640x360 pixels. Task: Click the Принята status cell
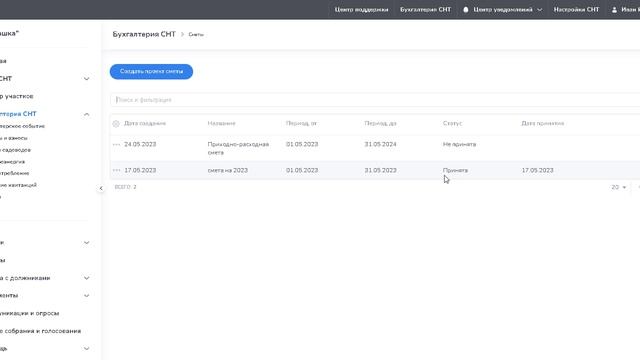[x=456, y=170]
